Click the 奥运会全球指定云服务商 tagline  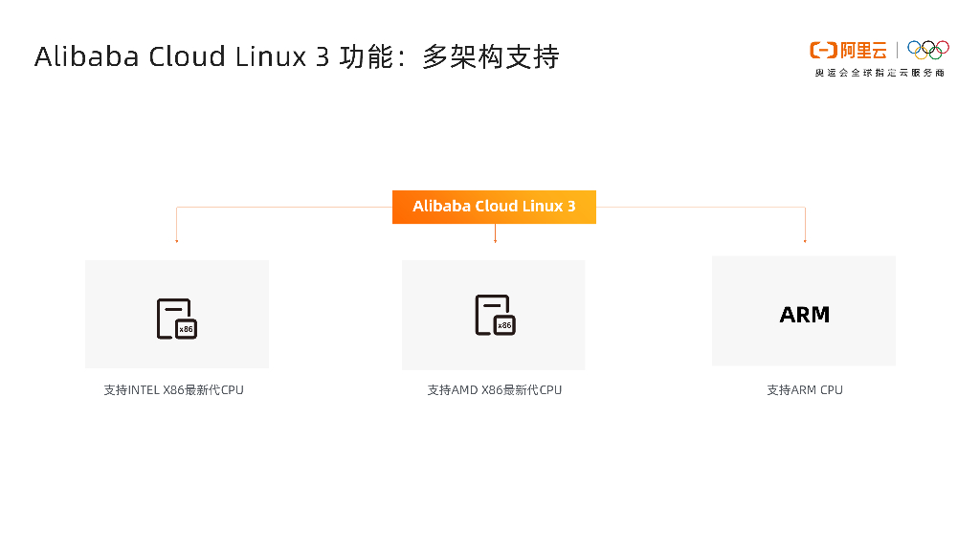tap(879, 73)
